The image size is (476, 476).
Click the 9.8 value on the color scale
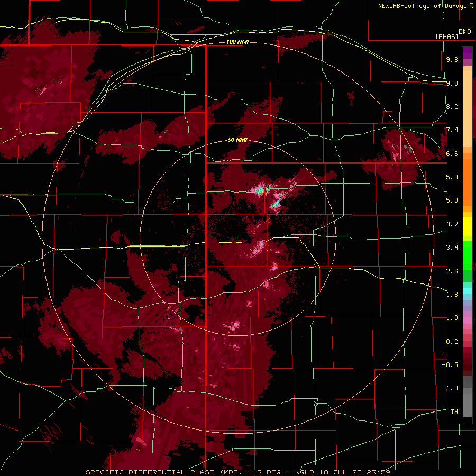tap(452, 60)
